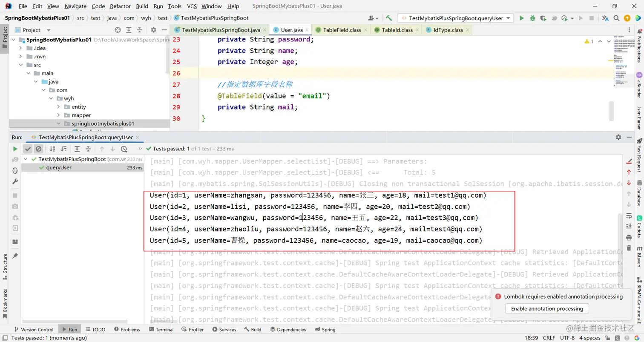Select opened file locator icon in Project panel
644x342 pixels.
point(118,30)
